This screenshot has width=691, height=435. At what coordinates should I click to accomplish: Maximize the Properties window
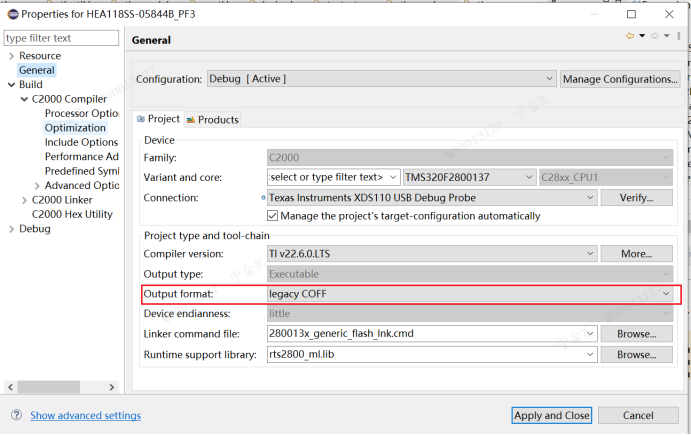tap(632, 14)
